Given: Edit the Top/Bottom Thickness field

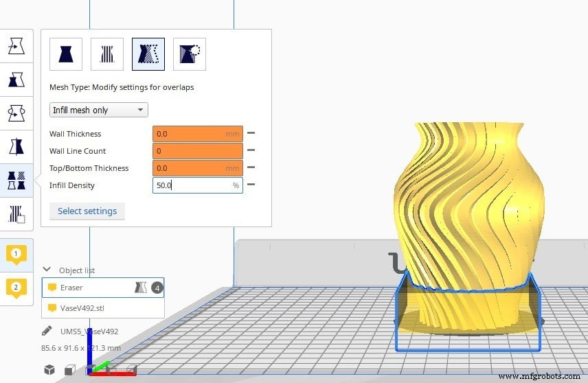Looking at the screenshot, I should 198,168.
